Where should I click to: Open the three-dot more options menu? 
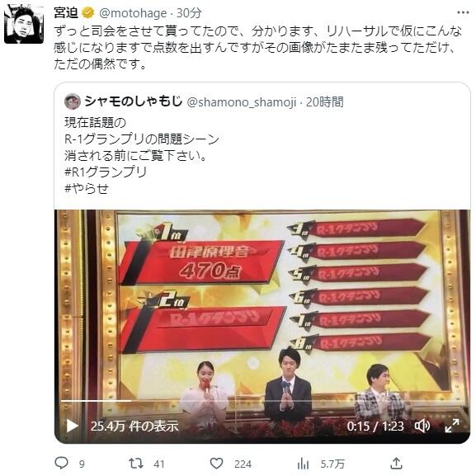[463, 12]
